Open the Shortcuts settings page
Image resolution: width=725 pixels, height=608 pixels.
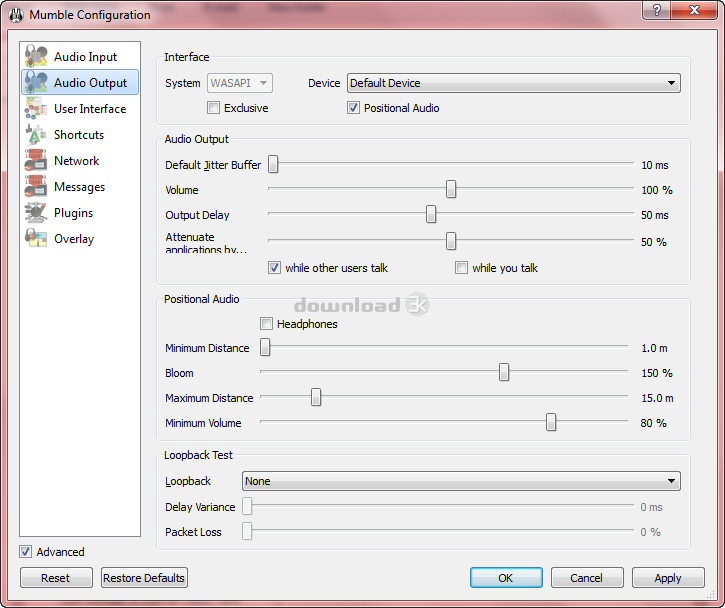point(80,135)
